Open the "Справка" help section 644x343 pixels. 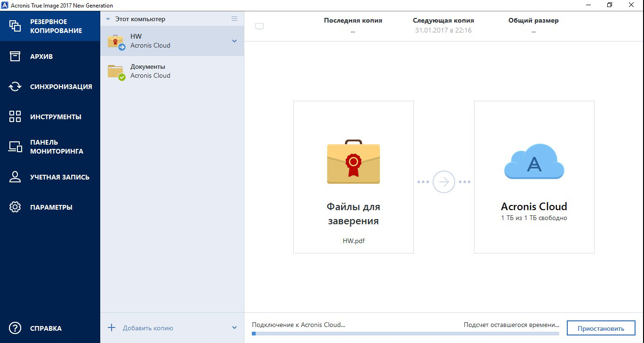click(50, 328)
